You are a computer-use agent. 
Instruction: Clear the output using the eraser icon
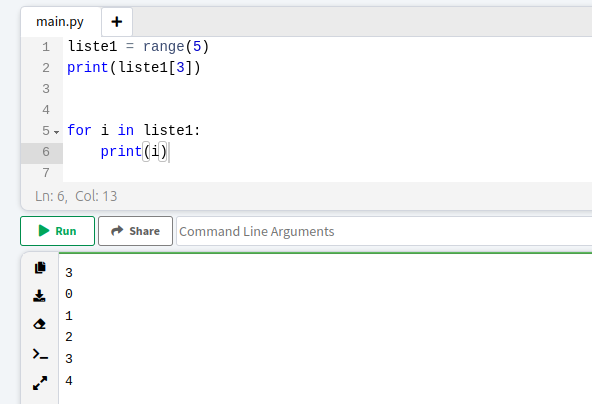click(x=40, y=324)
